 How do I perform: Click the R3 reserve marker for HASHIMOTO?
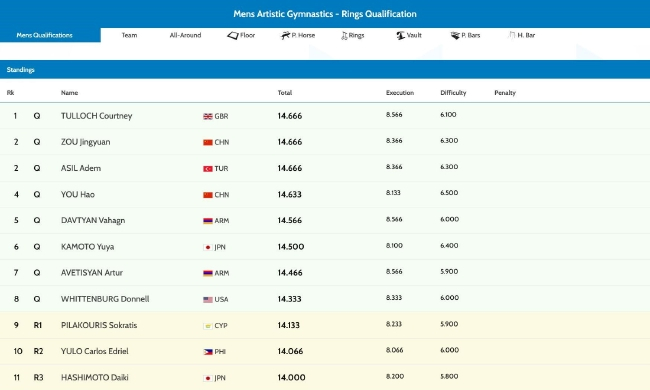tap(38, 378)
